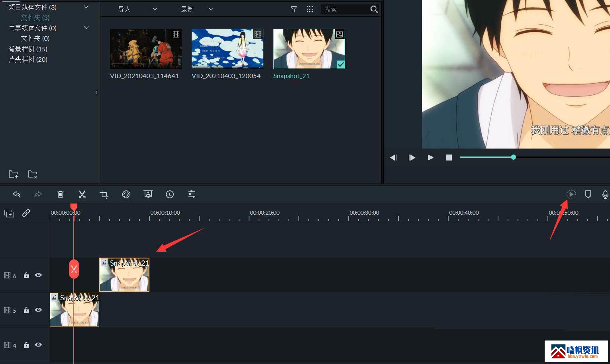Screen dimensions: 610x364
Task: Switch media view with grid icon
Action: (x=310, y=9)
